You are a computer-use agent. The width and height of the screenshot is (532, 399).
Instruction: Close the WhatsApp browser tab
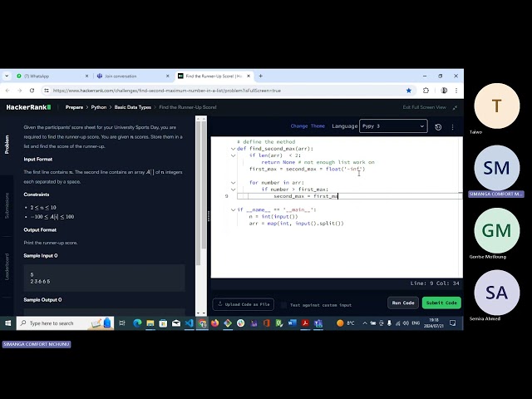pyautogui.click(x=86, y=76)
